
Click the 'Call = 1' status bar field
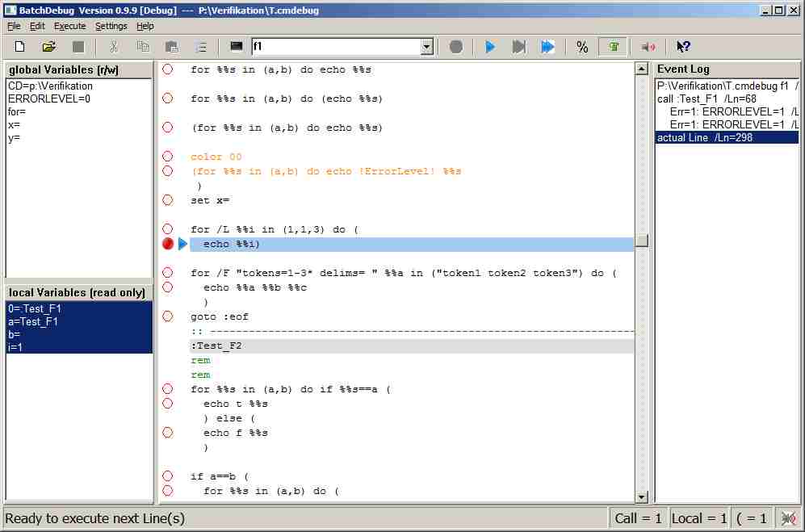pos(638,518)
